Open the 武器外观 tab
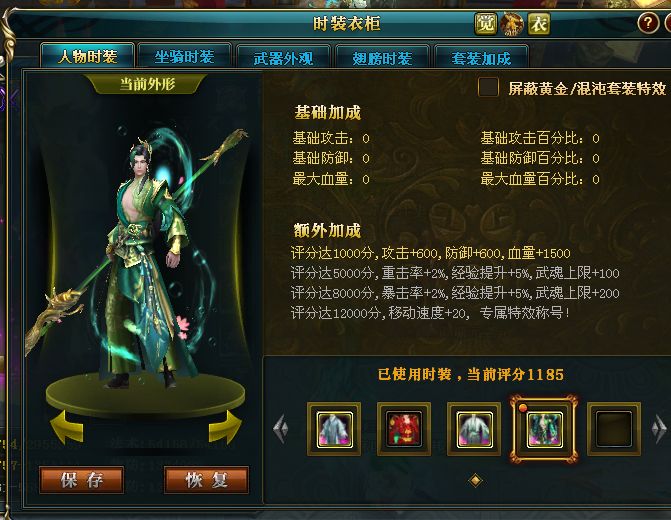Image resolution: width=671 pixels, height=520 pixels. [283, 57]
